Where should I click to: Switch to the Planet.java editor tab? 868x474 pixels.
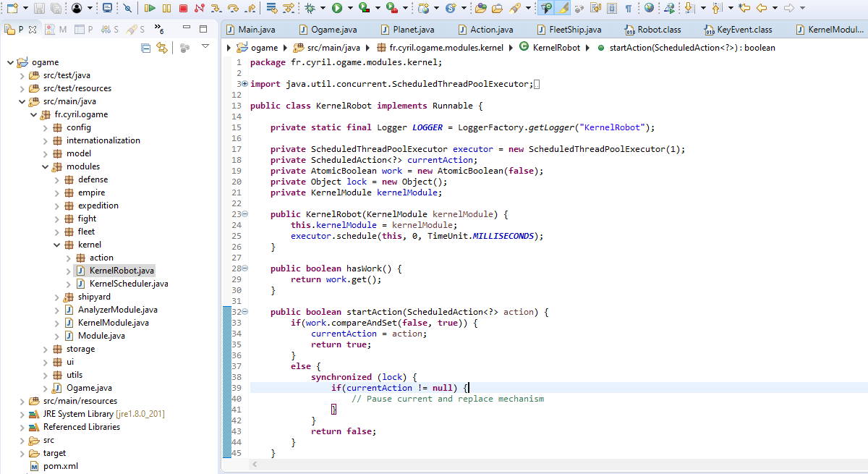406,30
